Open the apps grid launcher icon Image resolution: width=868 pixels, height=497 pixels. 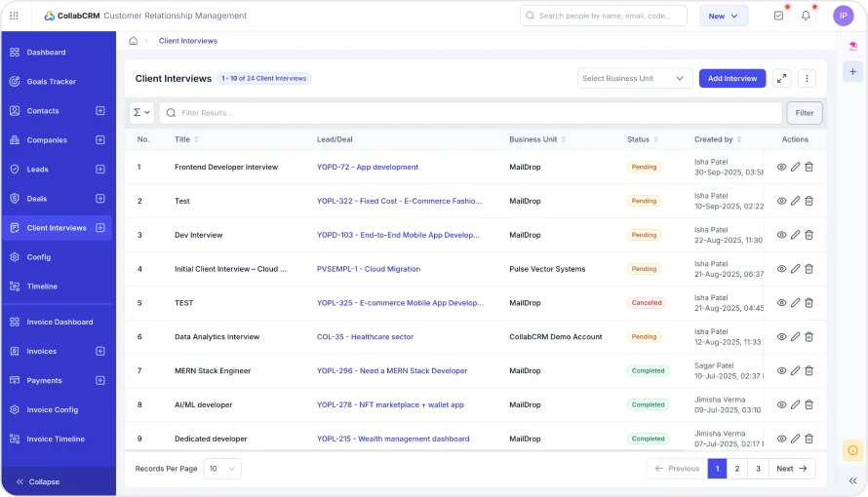click(15, 16)
